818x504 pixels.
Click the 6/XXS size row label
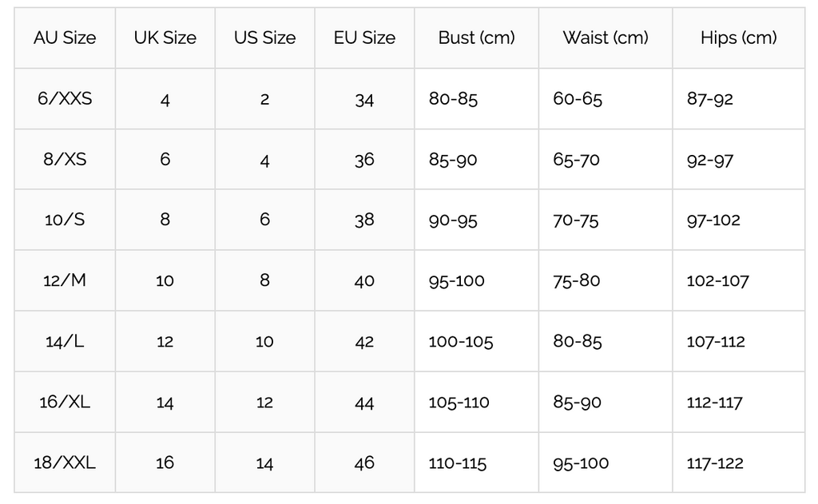pos(65,99)
